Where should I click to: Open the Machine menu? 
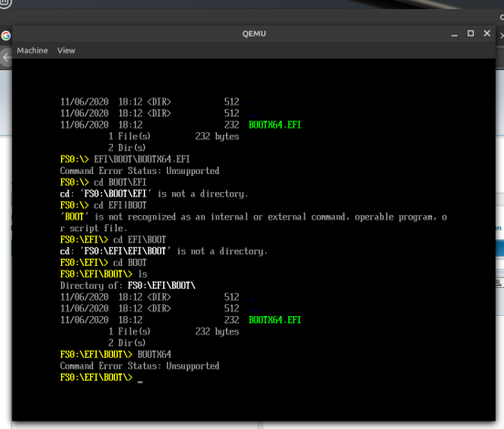tap(32, 50)
